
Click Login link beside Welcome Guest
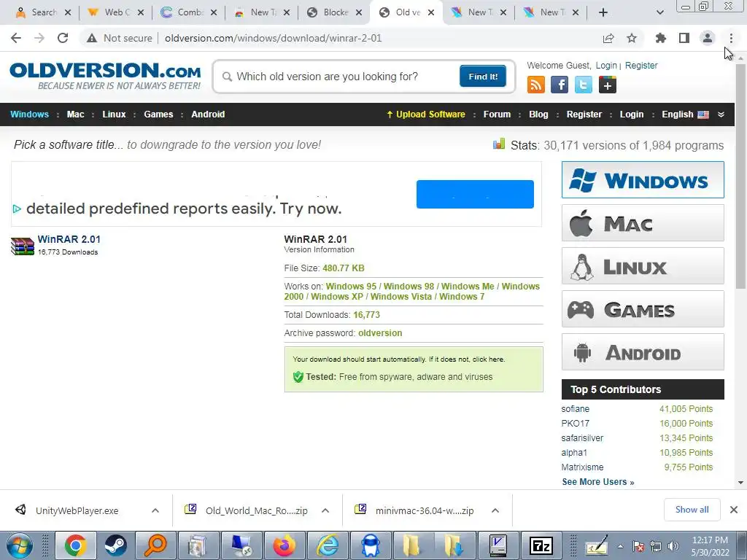point(606,66)
